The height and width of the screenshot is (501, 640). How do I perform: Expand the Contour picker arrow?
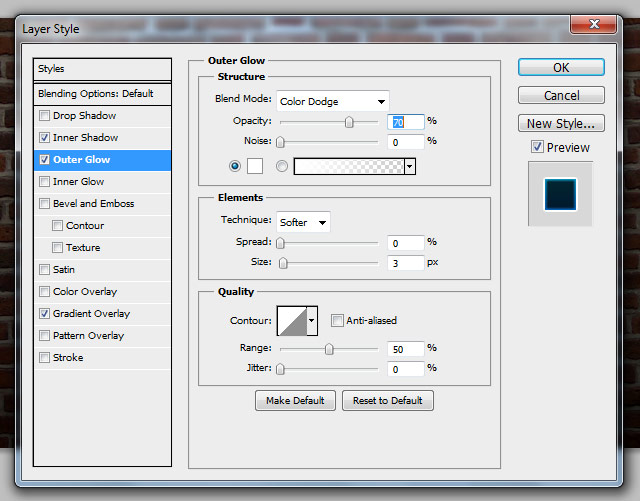click(312, 321)
